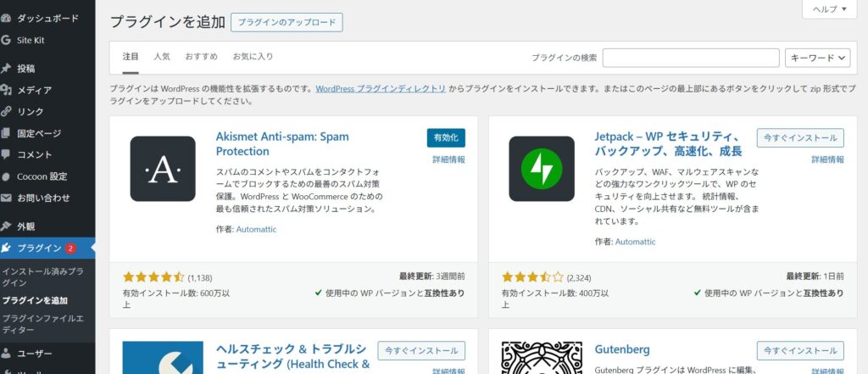The image size is (868, 374).
Task: Click the Links chain icon
Action: [6, 111]
